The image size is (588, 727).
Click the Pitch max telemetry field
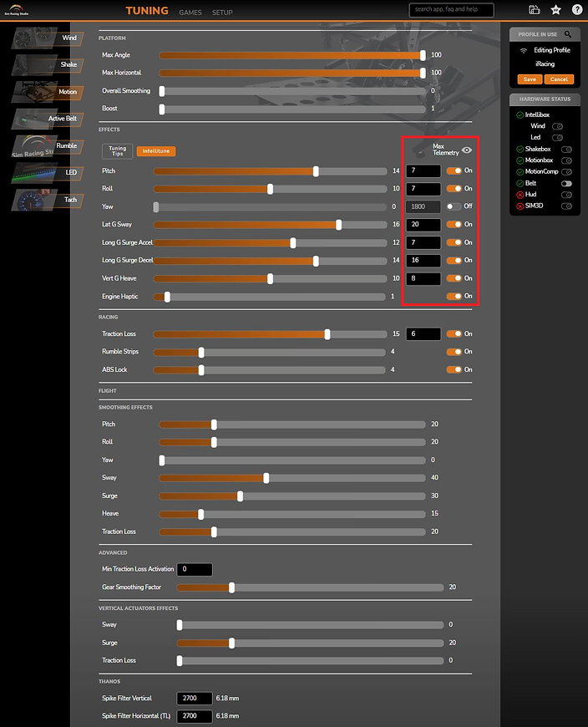(423, 170)
